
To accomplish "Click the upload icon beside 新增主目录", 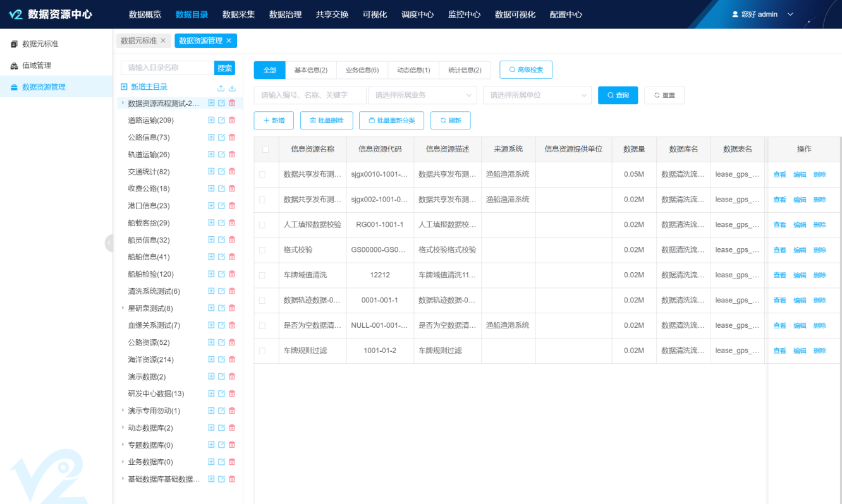I will [x=221, y=88].
